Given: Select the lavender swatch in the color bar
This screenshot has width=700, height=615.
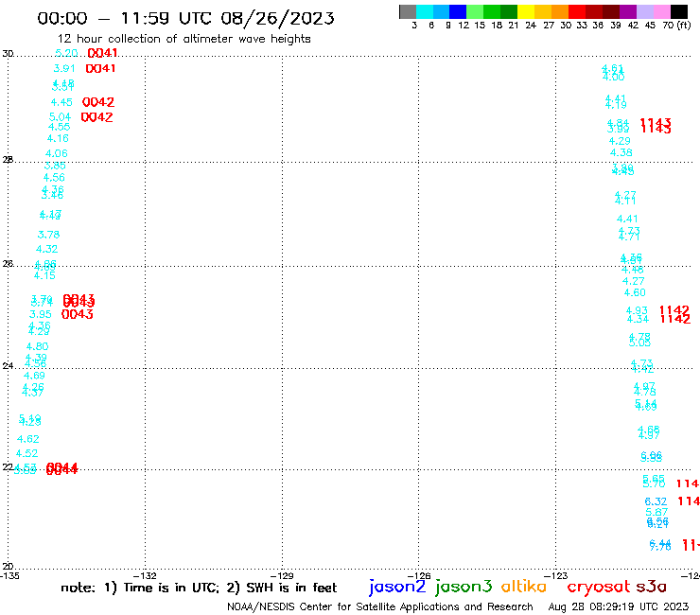Looking at the screenshot, I should point(644,11).
